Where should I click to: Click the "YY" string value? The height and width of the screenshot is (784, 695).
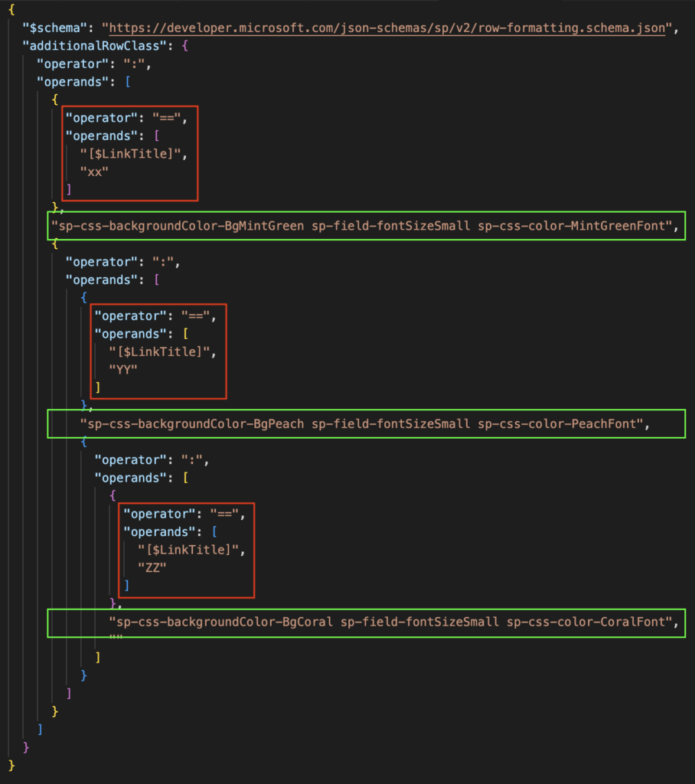point(123,370)
